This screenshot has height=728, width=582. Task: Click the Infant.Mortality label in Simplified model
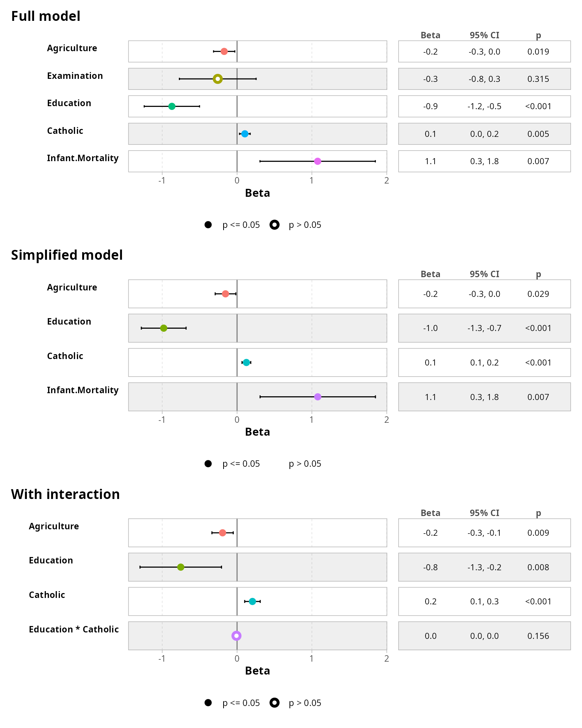coord(83,390)
